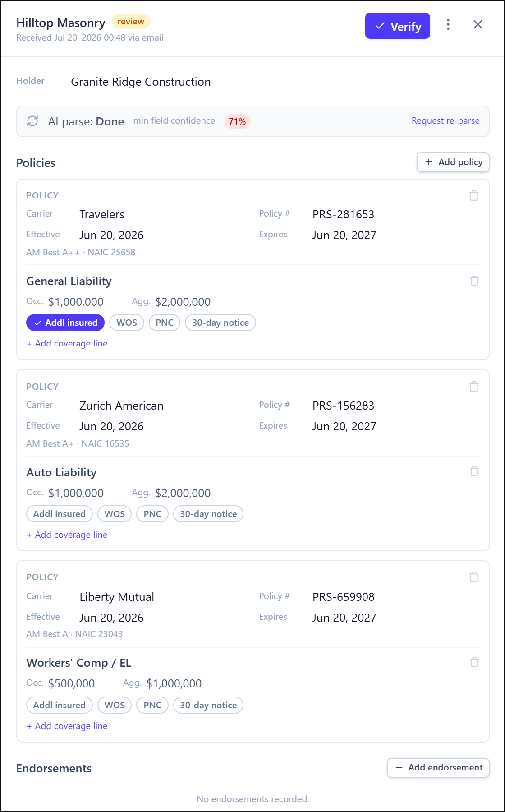This screenshot has height=812, width=505.
Task: Remove the Workers' Comp / EL coverage line
Action: pyautogui.click(x=474, y=662)
